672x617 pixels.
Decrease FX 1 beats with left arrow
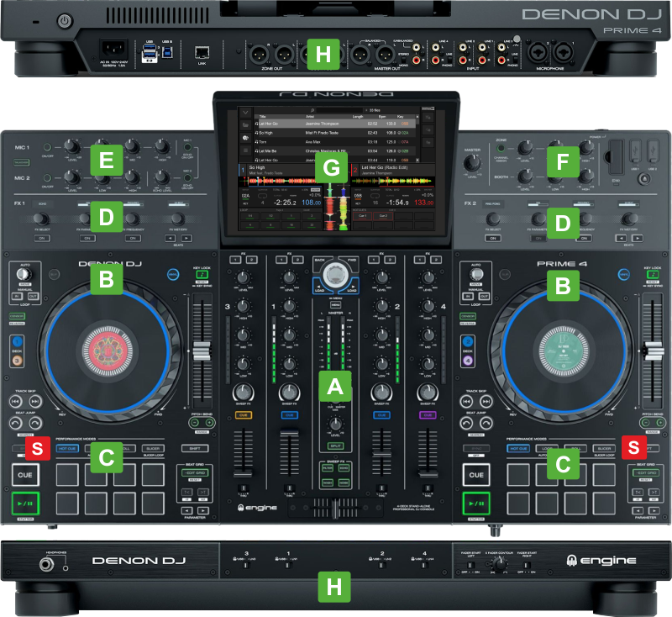tap(171, 238)
